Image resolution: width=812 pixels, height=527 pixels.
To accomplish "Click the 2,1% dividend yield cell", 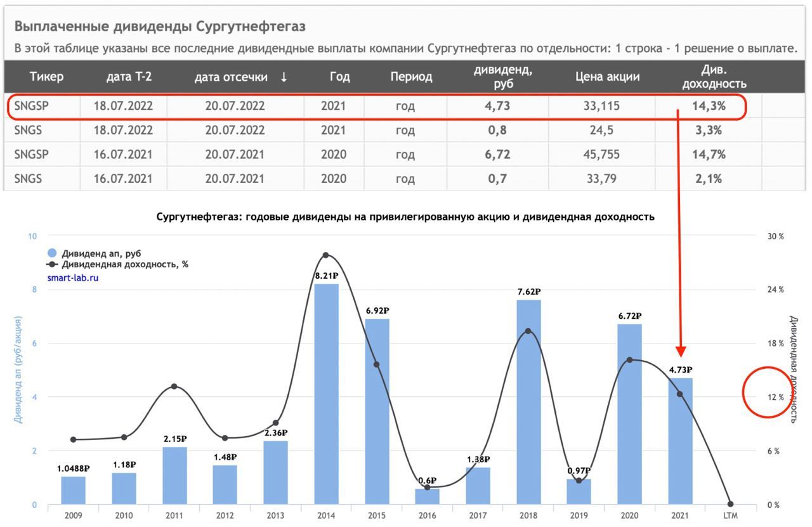I will pyautogui.click(x=709, y=178).
